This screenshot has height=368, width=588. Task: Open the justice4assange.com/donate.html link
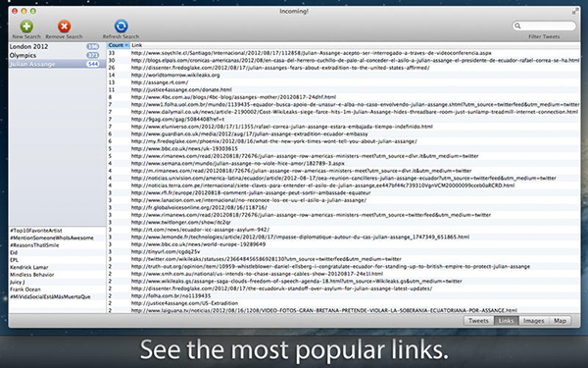point(181,89)
